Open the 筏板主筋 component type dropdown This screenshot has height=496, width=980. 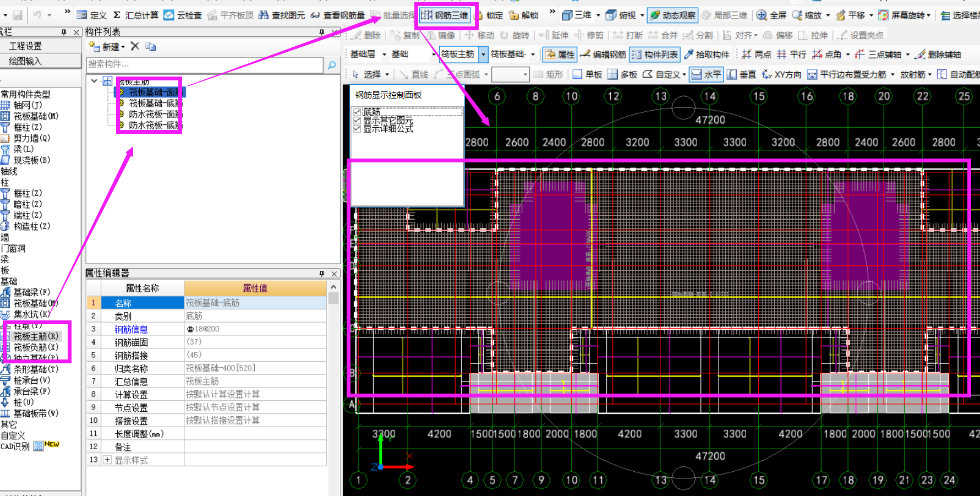click(x=483, y=54)
